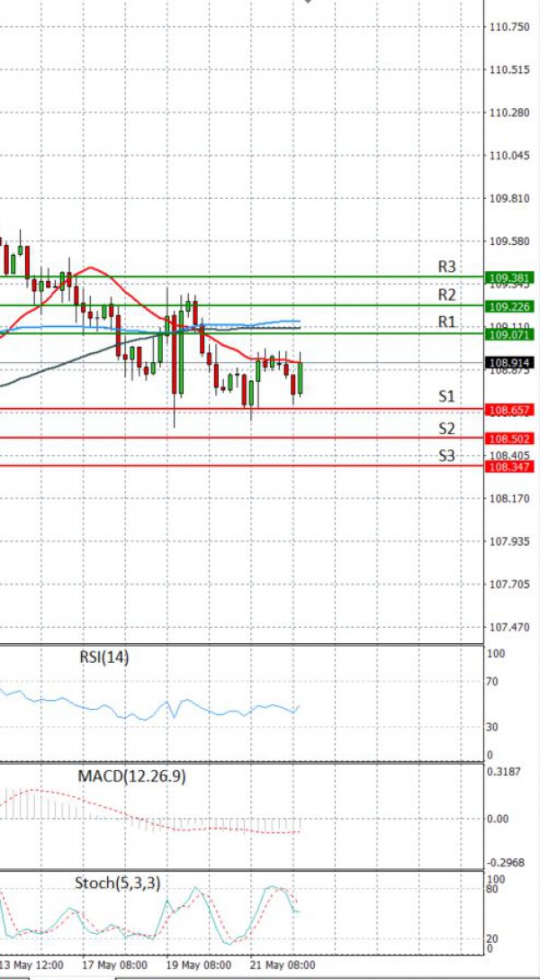This screenshot has width=540, height=980.
Task: Click the current price tag 108.914
Action: coord(510,362)
